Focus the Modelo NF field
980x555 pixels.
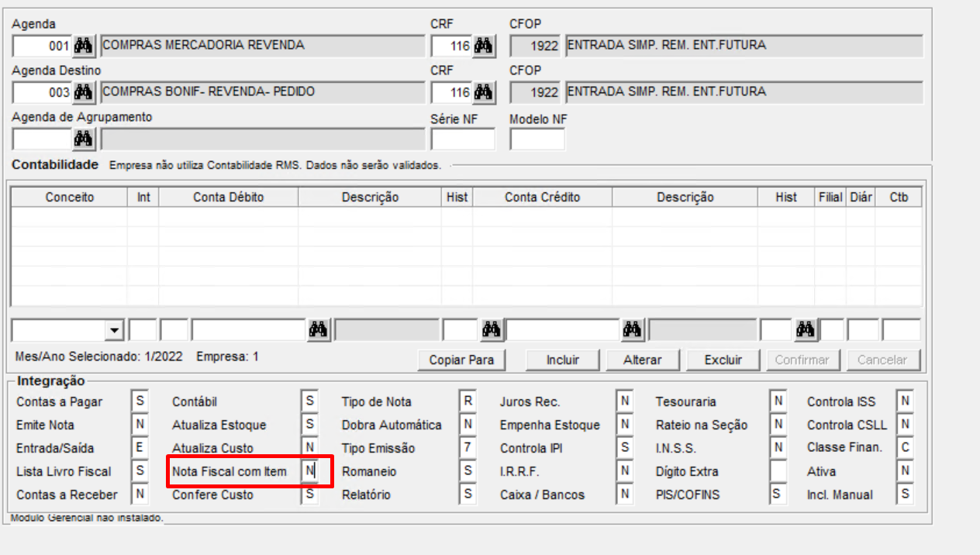coord(537,139)
